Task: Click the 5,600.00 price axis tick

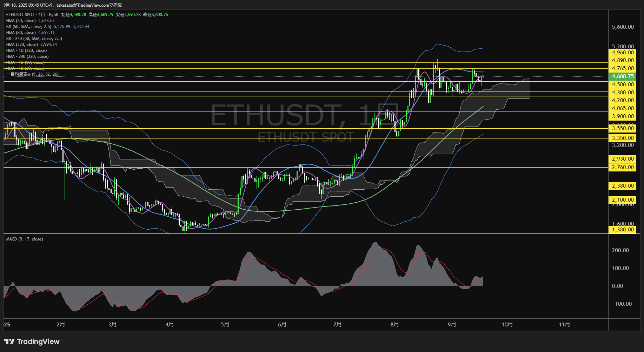Action: [623, 27]
